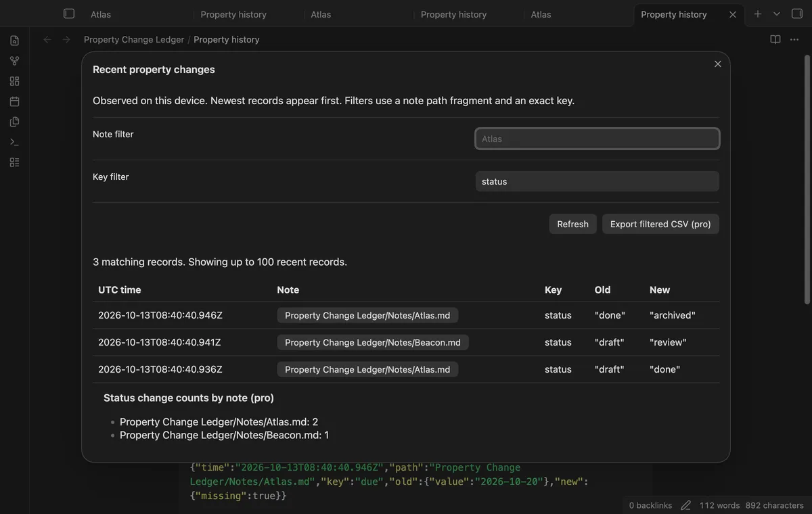Open the 0 backlinks status bar item

(650, 505)
